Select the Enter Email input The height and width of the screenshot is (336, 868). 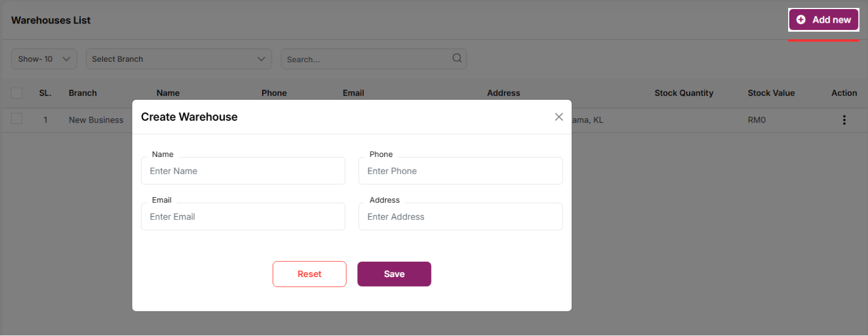tap(243, 217)
